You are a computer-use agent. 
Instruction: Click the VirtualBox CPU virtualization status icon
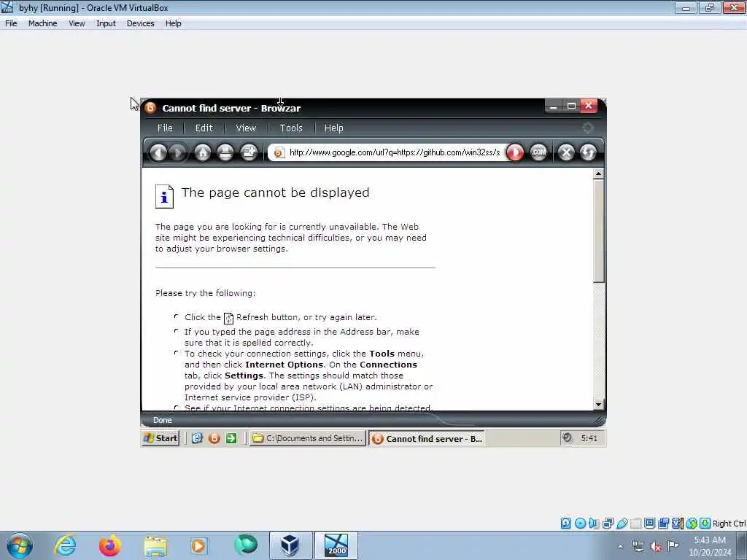click(677, 524)
